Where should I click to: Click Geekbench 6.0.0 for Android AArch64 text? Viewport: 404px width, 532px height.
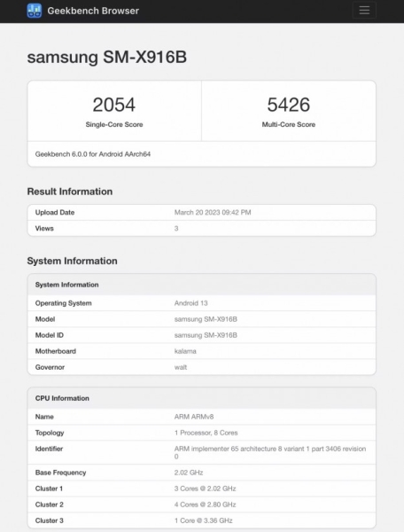tap(93, 154)
